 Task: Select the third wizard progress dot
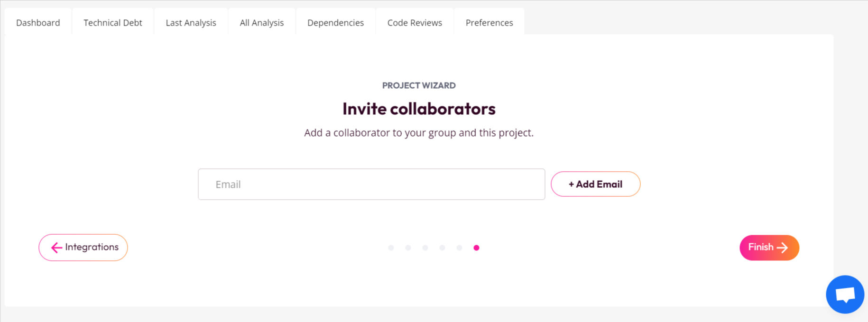coord(425,247)
